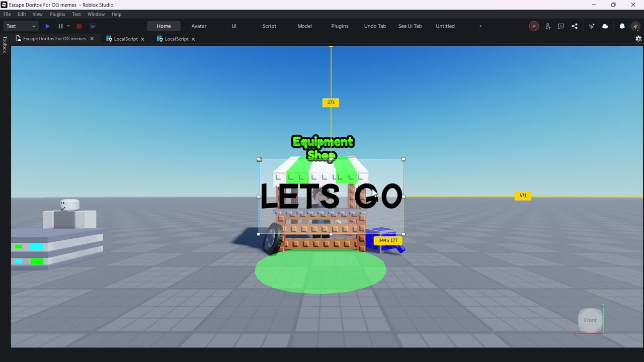Open the Edit menu
Screen dimensions: 644x362
coord(22,14)
